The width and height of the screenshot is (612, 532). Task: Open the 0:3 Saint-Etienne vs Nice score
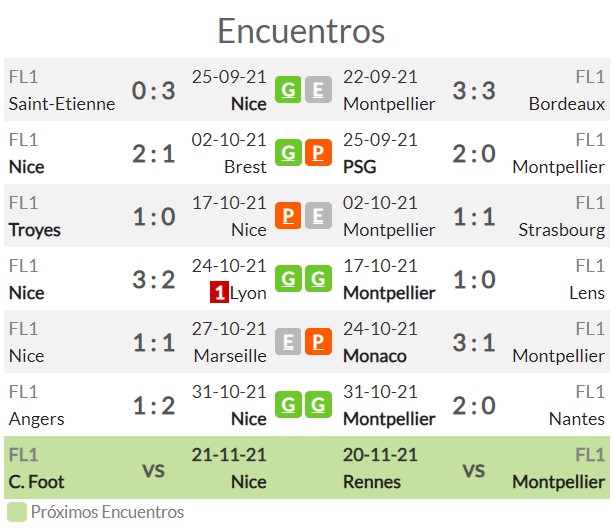pos(154,91)
